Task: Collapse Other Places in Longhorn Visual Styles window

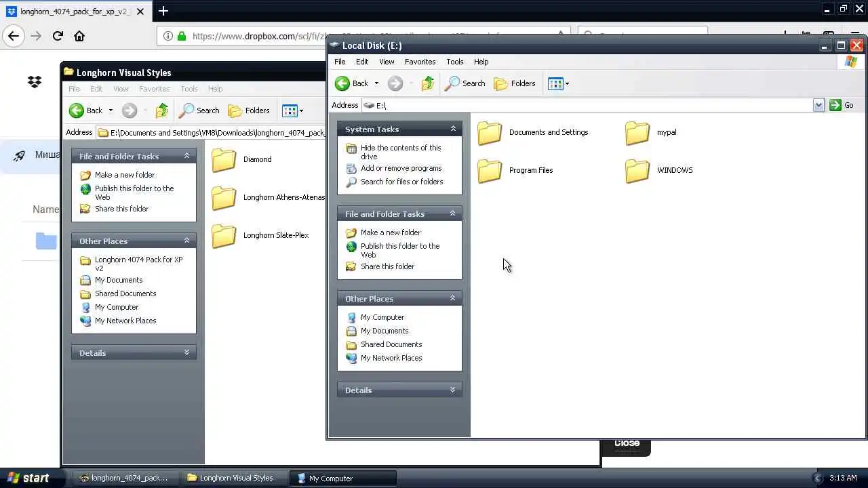Action: click(x=187, y=241)
